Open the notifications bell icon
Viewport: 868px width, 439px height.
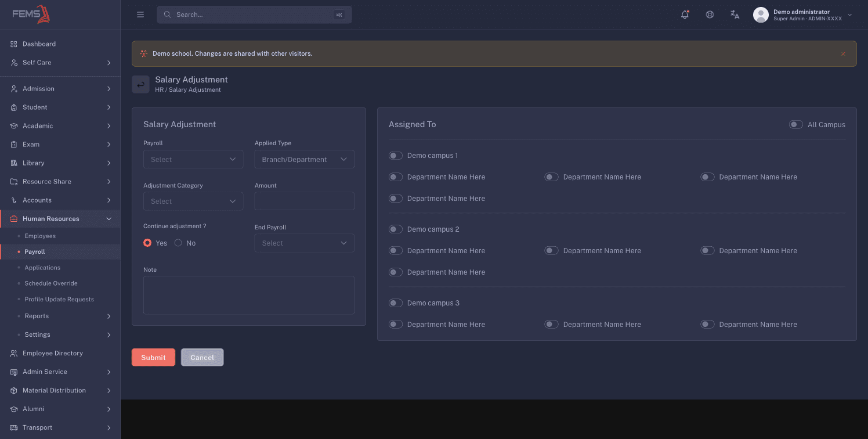coord(685,15)
